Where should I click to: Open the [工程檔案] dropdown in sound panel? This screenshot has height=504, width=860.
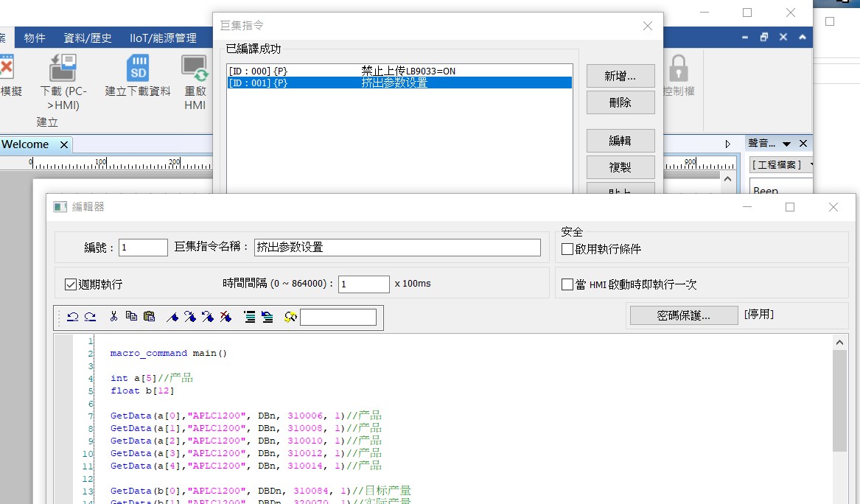[x=781, y=164]
